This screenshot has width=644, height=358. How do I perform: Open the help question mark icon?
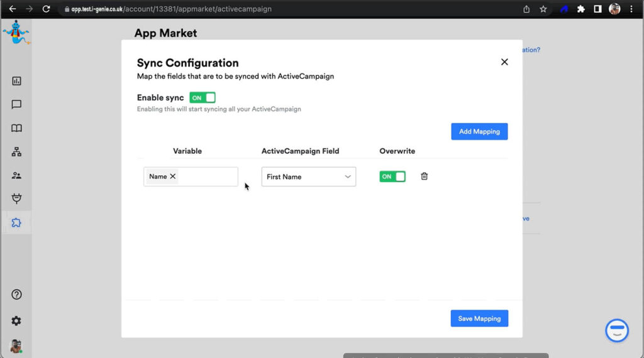point(16,295)
